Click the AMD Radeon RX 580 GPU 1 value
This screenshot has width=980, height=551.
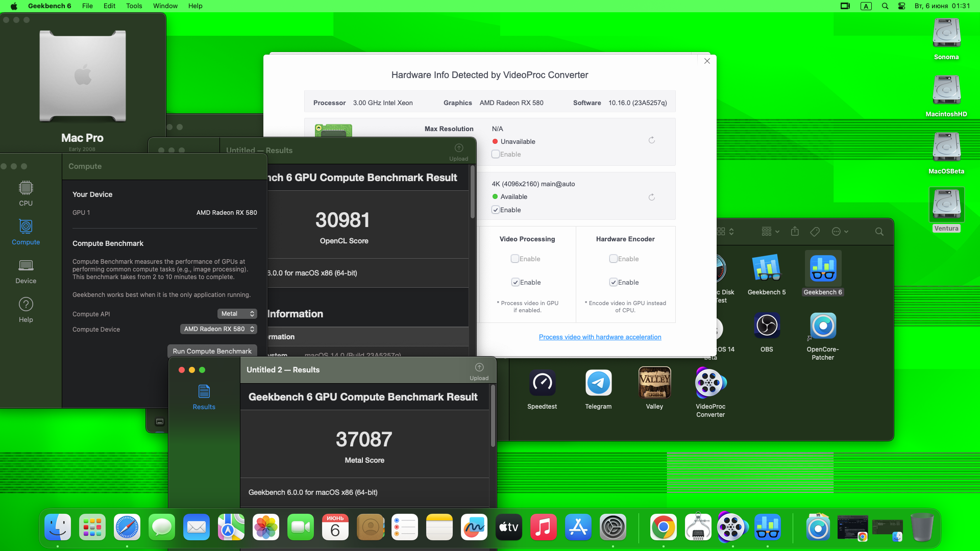(x=227, y=213)
